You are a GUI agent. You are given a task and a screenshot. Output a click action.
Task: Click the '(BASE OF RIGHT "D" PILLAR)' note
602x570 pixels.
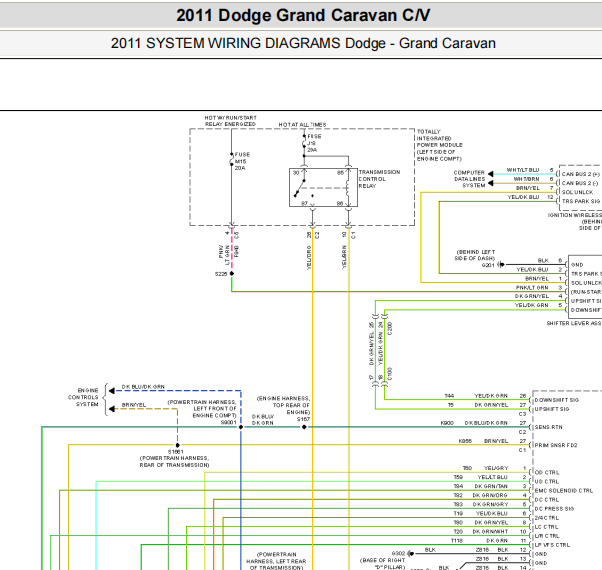click(x=382, y=564)
